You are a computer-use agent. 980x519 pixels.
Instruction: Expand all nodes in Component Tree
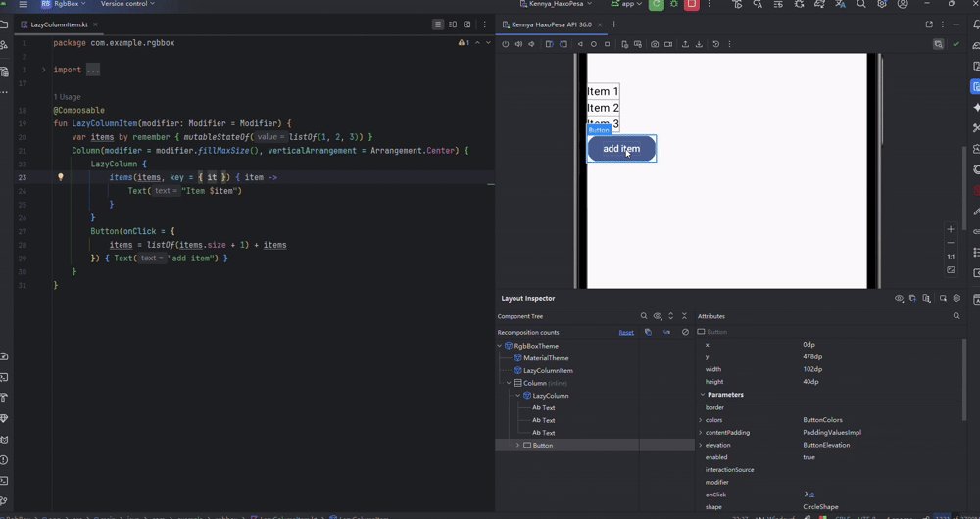[x=671, y=316]
